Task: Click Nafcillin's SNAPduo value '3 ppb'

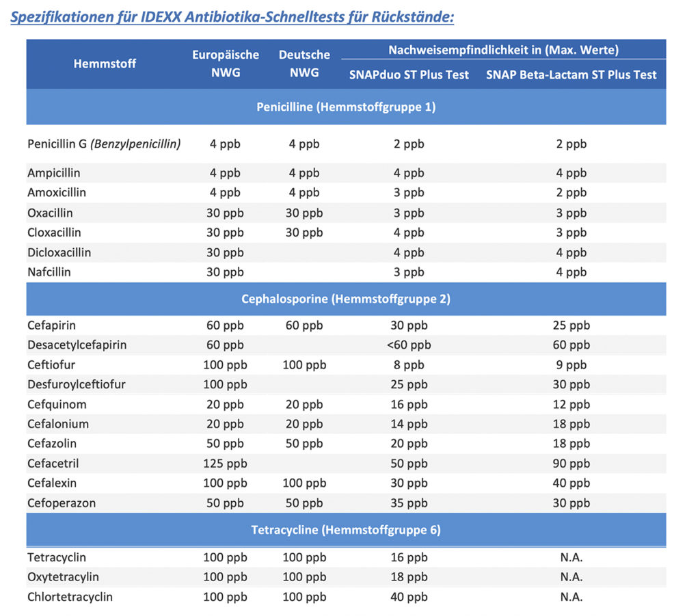Action: pyautogui.click(x=409, y=272)
